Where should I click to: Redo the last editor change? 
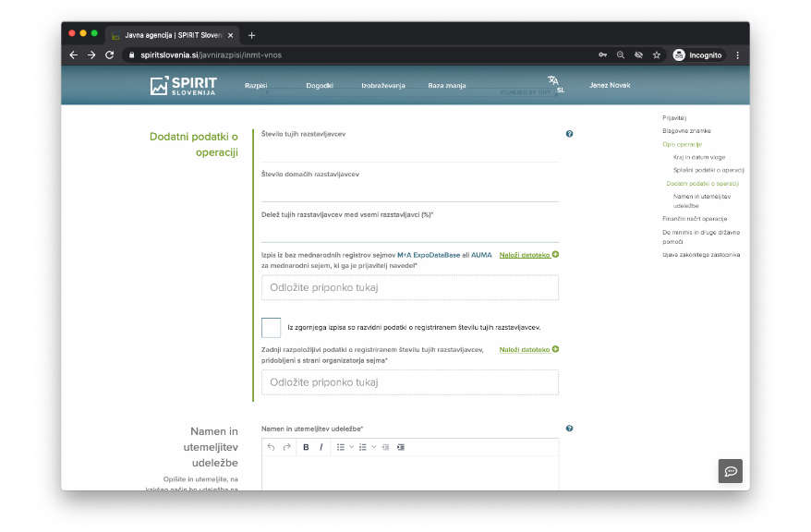(286, 447)
